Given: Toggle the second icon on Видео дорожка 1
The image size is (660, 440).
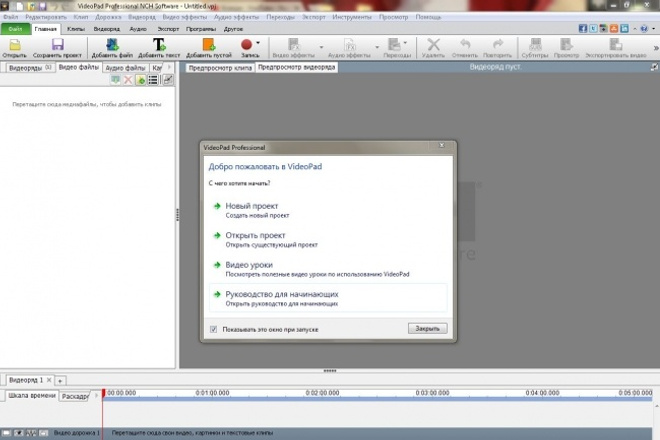Looking at the screenshot, I should pos(19,433).
